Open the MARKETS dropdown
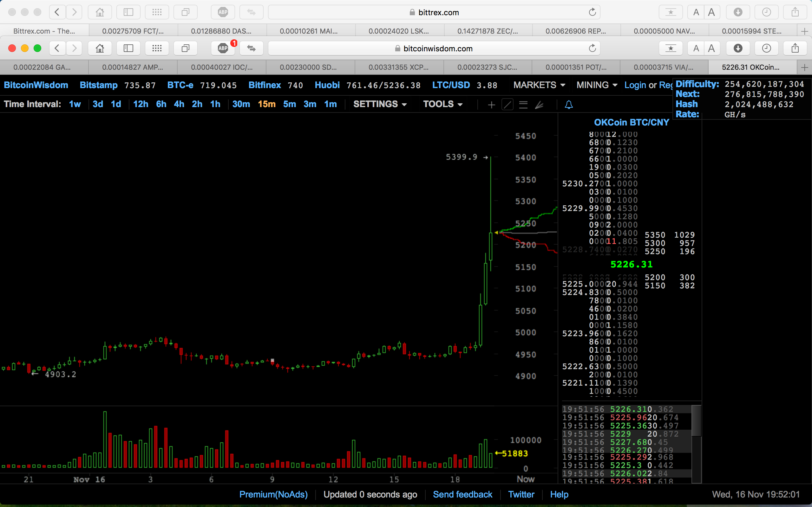 pyautogui.click(x=539, y=85)
